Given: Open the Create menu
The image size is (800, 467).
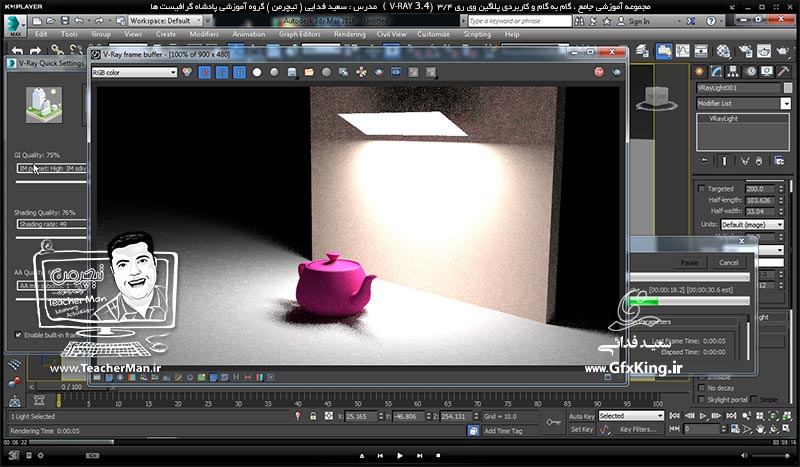Looking at the screenshot, I should pyautogui.click(x=166, y=34).
